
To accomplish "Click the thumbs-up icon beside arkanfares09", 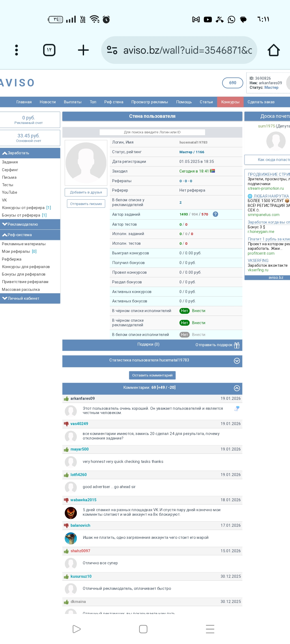I will [66, 398].
